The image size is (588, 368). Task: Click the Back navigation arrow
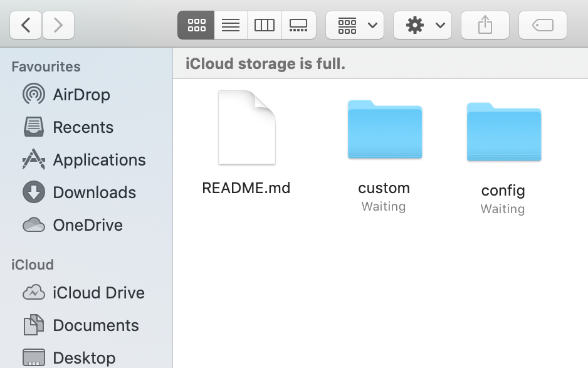26,25
